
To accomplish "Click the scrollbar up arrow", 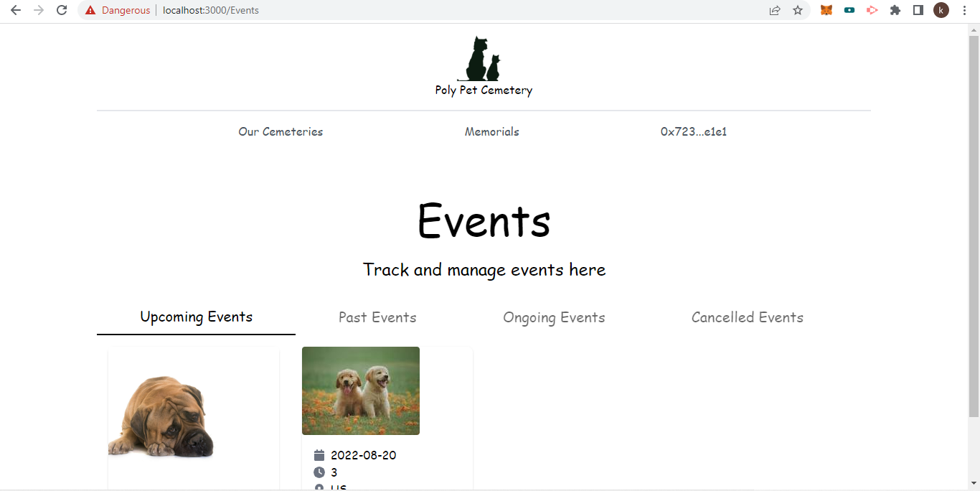I will [974, 29].
